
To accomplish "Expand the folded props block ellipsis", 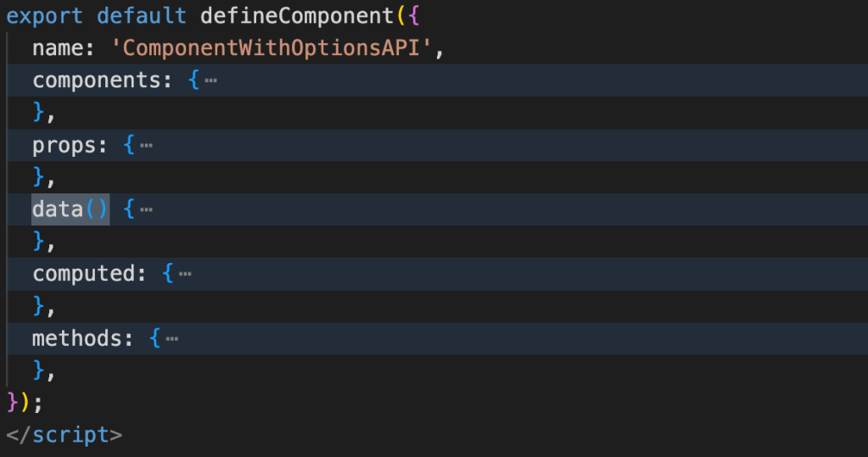I will click(146, 146).
